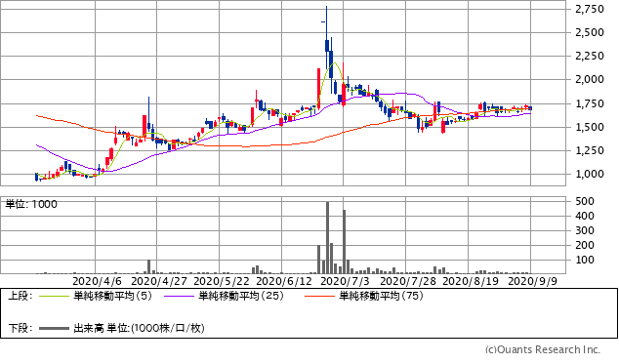This screenshot has height=364, width=619.
Task: Click the 2020/7/3 date axis label
Action: (345, 281)
